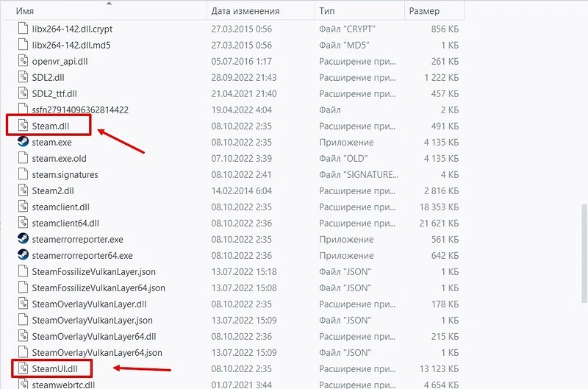Select the SteamOverlayVulkanLayer64.dll file name
Screen dimensions: 588x389
click(x=94, y=337)
